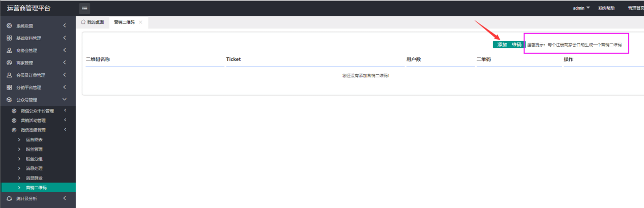Switch to the 我的桌面 tab
The width and height of the screenshot is (644, 208).
(x=93, y=22)
